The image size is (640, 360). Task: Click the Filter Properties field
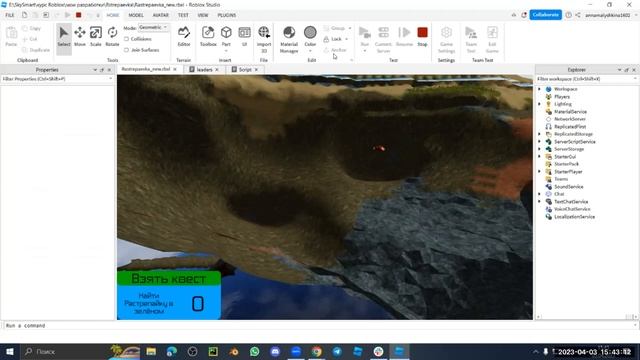57,79
